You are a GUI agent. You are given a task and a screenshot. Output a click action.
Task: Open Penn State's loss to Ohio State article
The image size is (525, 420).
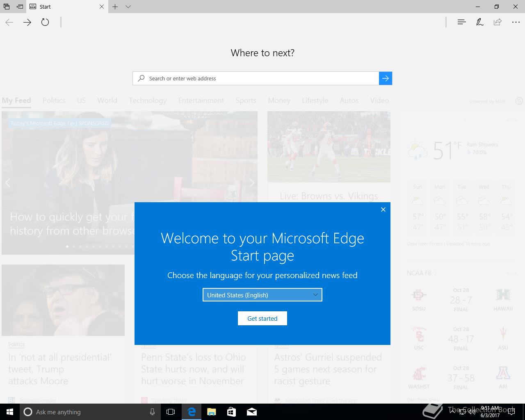tap(194, 369)
